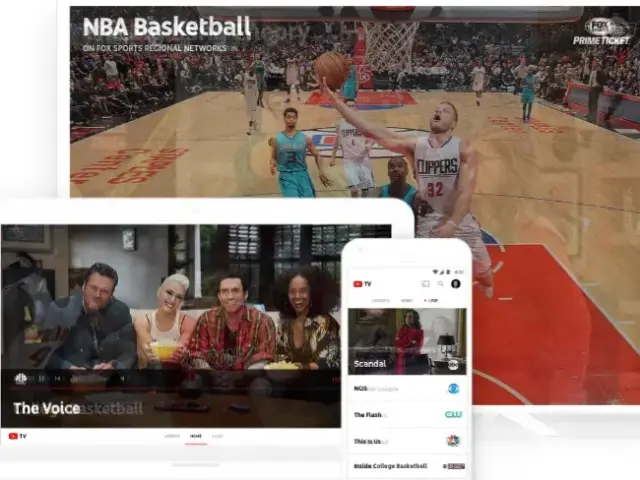Viewport: 640px width, 480px height.
Task: Click the YouTube TV logo on tablet
Action: tap(18, 436)
